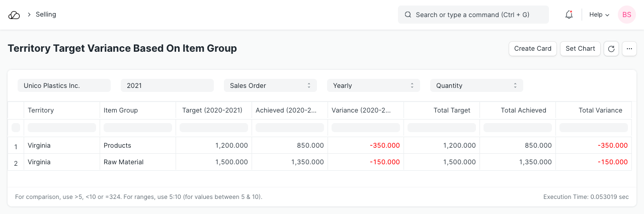644x214 pixels.
Task: Expand the Yearly period dropdown
Action: point(373,86)
